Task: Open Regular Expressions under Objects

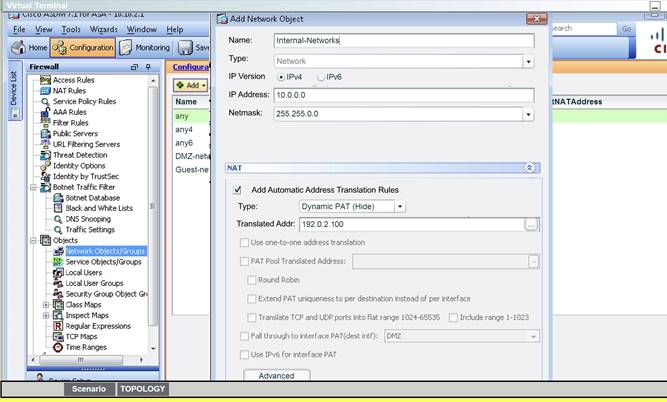Action: (97, 326)
